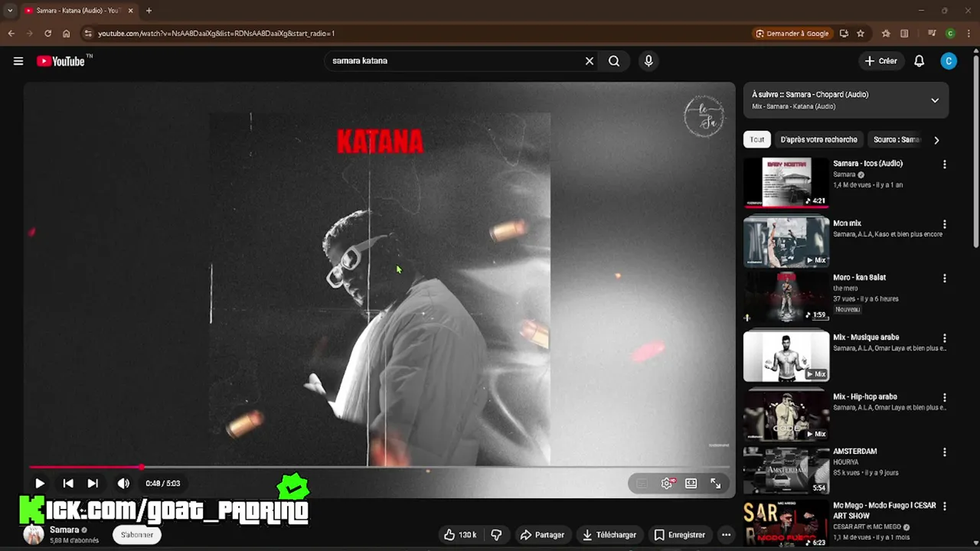Mute the video volume
The width and height of the screenshot is (980, 551).
[123, 484]
